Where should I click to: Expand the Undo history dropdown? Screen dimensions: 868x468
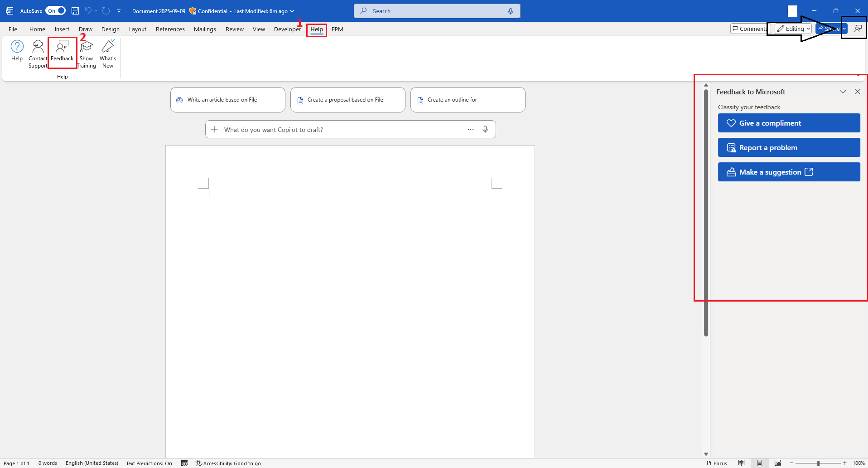tap(96, 11)
